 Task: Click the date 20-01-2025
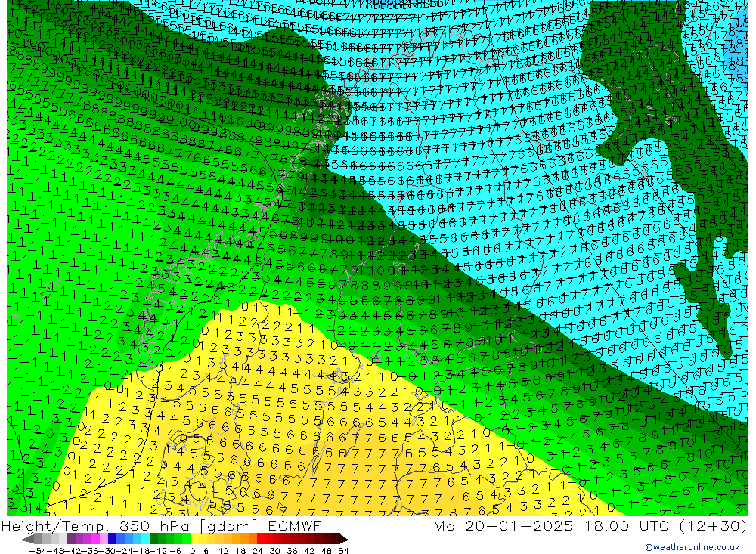[x=519, y=525]
